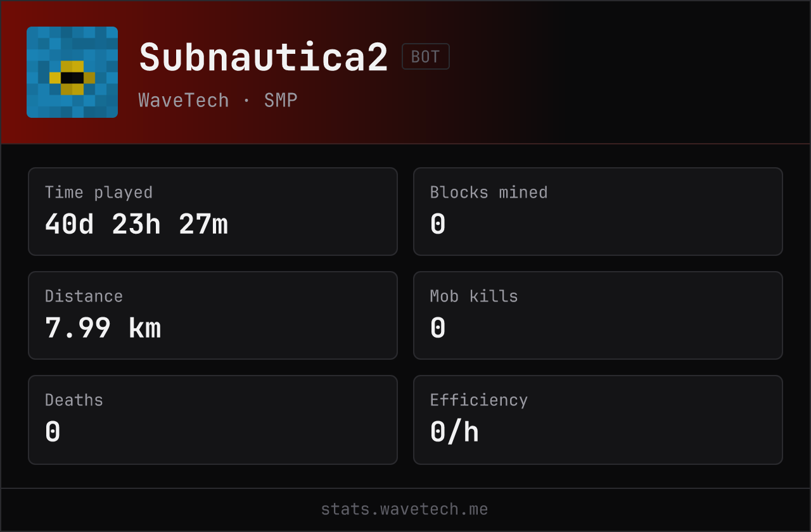Select the Deaths stat card
The image size is (811, 532).
213,420
